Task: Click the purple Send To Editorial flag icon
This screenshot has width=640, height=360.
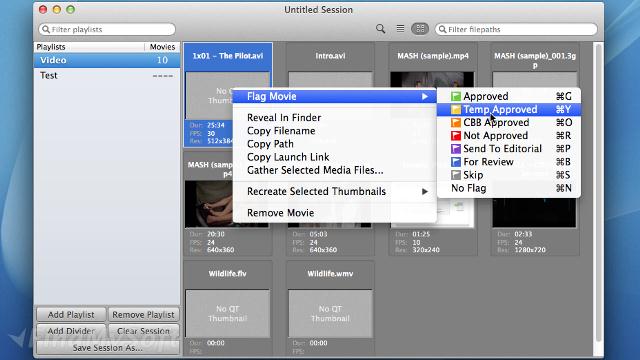Action: pos(456,149)
